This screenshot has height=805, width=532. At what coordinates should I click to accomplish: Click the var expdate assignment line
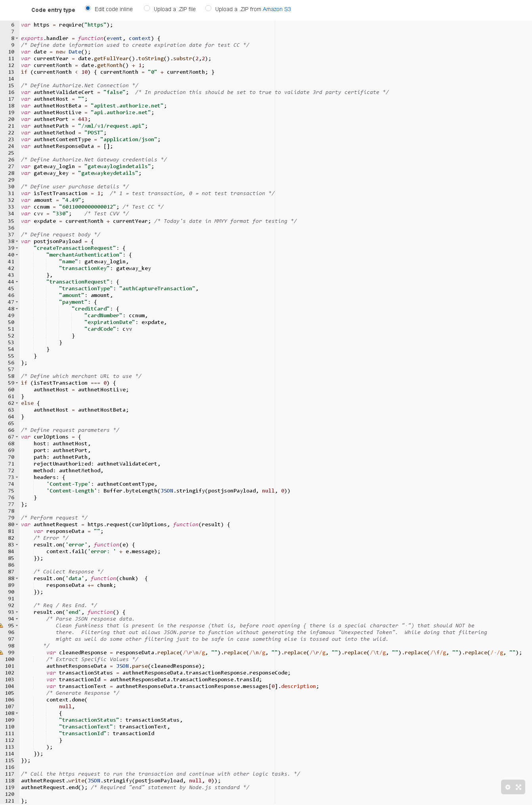[x=159, y=221]
